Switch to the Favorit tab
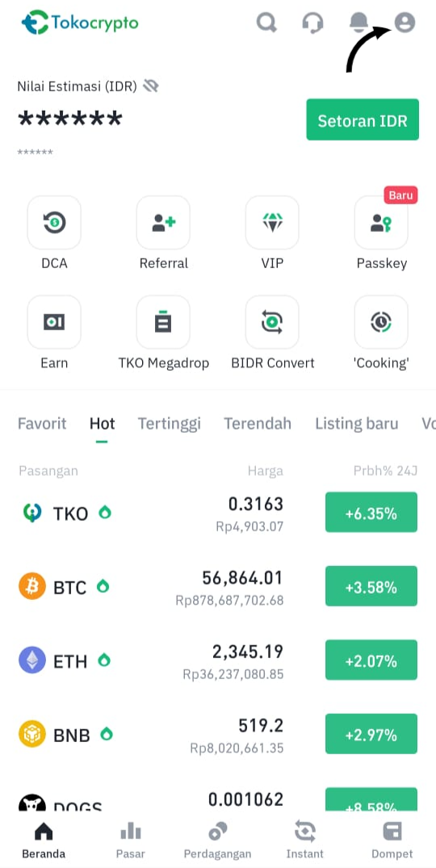This screenshot has width=436, height=868. tap(42, 424)
